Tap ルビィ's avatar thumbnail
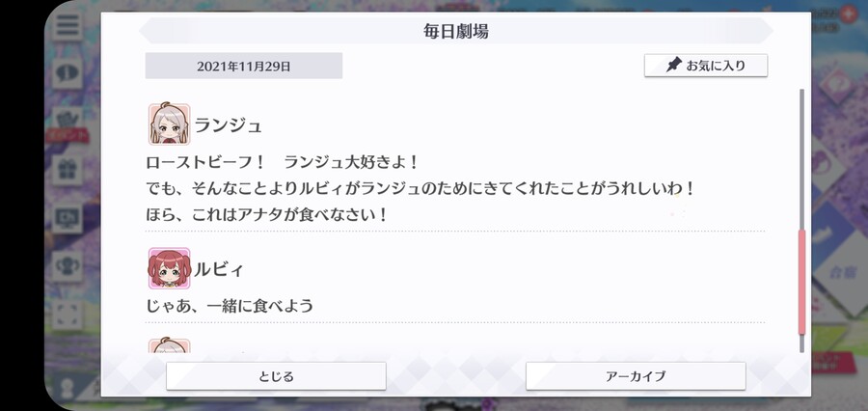 (170, 268)
